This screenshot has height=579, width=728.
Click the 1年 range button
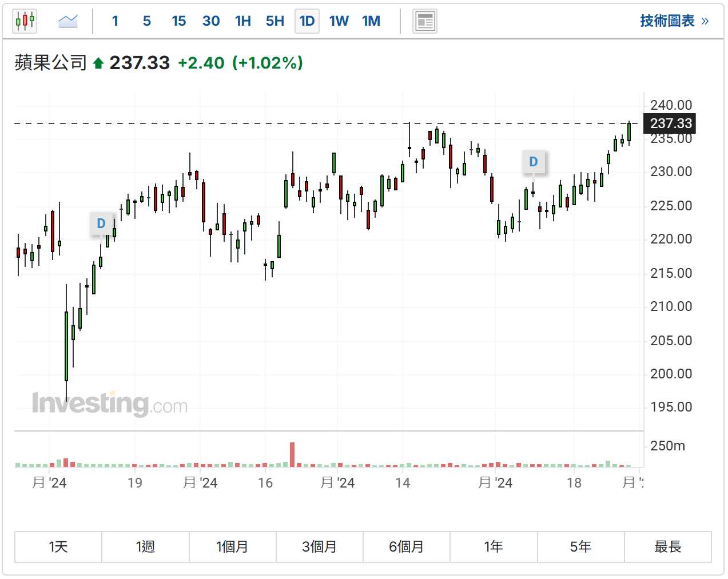(x=494, y=547)
